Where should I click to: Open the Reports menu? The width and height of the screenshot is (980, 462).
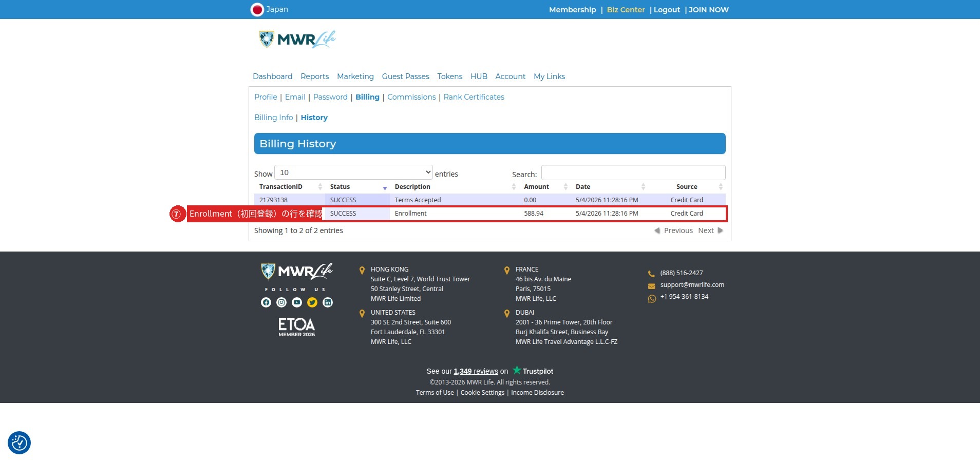click(314, 76)
